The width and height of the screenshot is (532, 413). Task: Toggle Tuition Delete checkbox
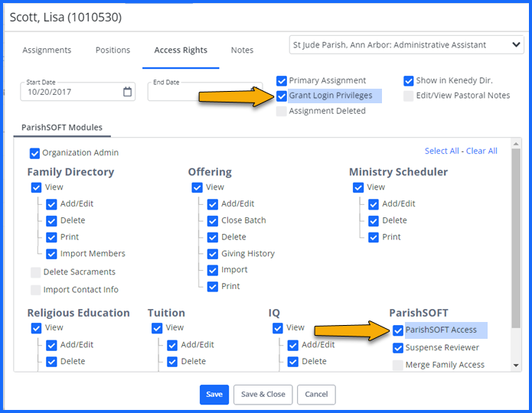coord(172,362)
